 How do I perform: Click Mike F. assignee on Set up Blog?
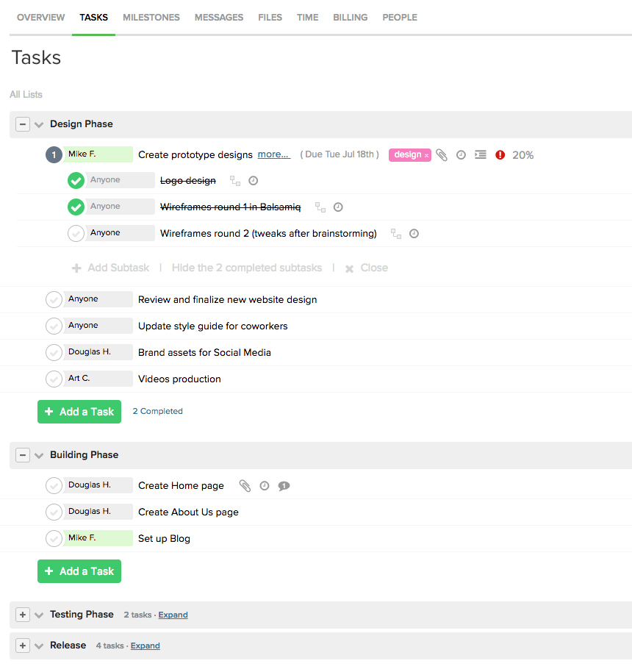(x=97, y=538)
